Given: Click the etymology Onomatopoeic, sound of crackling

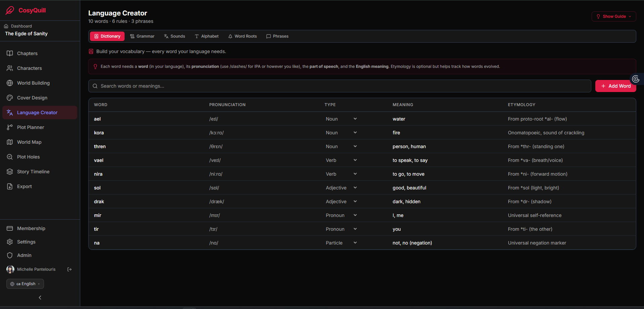Looking at the screenshot, I should point(546,133).
